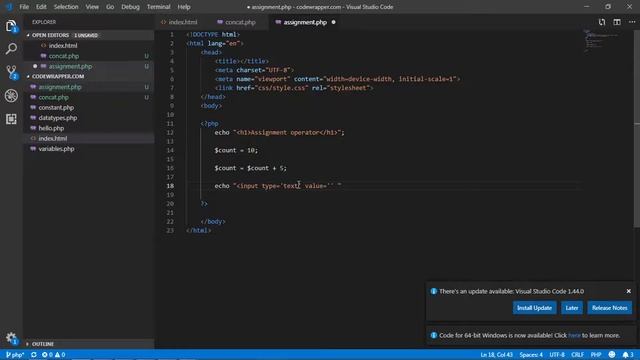The image size is (640, 360).
Task: Collapse the Open Editors section
Action: click(x=88, y=35)
